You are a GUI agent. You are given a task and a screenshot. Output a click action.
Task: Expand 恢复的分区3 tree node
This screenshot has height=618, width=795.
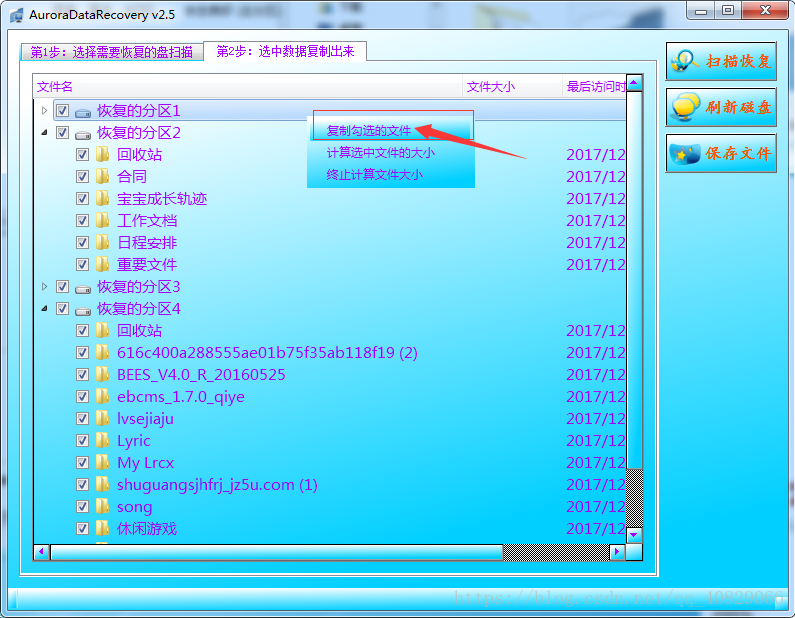[x=44, y=286]
